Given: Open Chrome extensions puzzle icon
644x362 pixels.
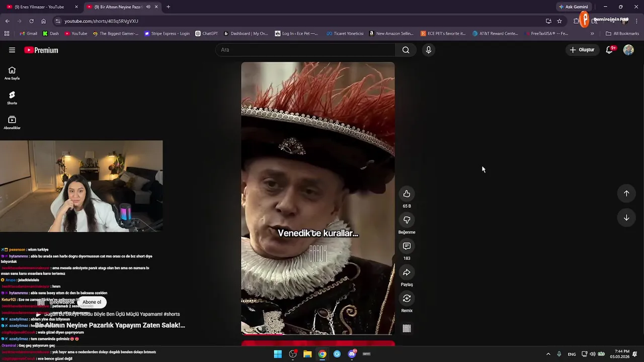Looking at the screenshot, I should (x=577, y=21).
